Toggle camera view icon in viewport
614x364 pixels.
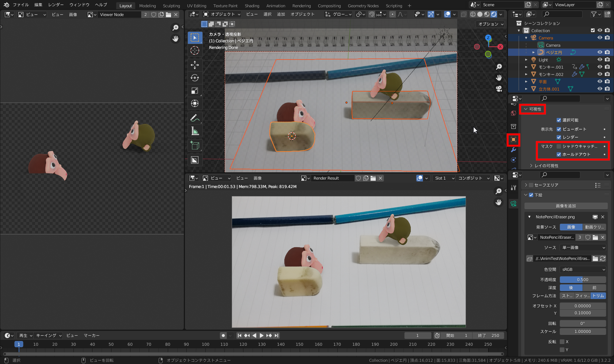[499, 89]
